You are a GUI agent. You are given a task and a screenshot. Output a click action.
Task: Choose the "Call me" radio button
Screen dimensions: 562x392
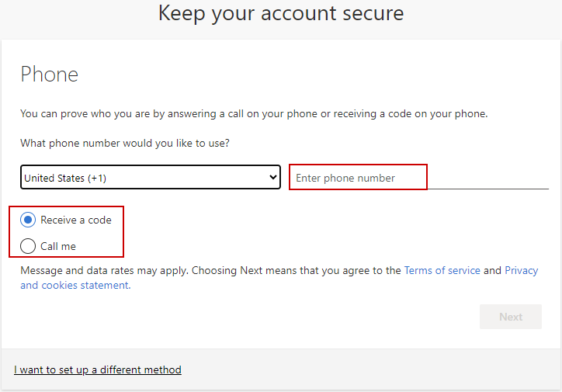29,246
